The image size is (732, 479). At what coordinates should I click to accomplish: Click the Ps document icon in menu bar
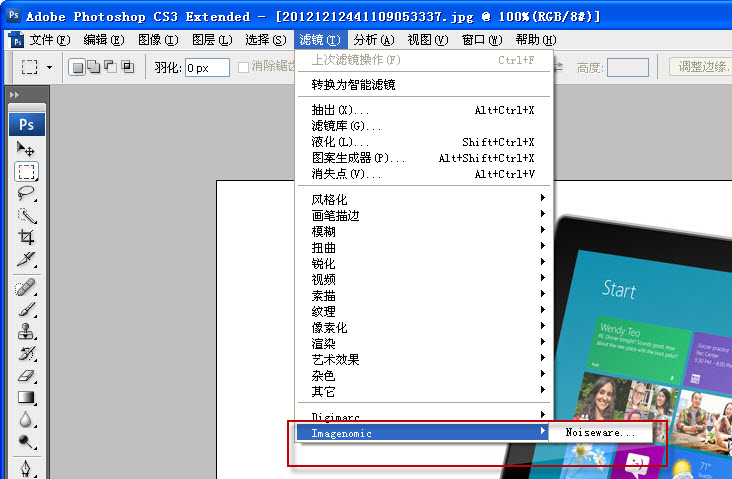(16, 40)
